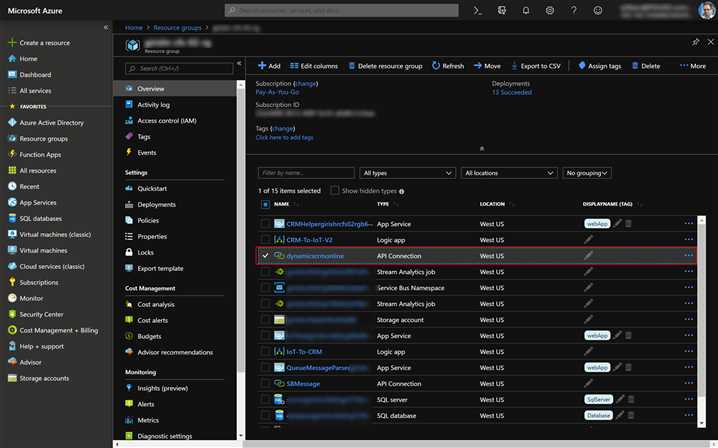Click the Refresh toolbar button
Viewport: 718px width, 448px height.
point(448,66)
